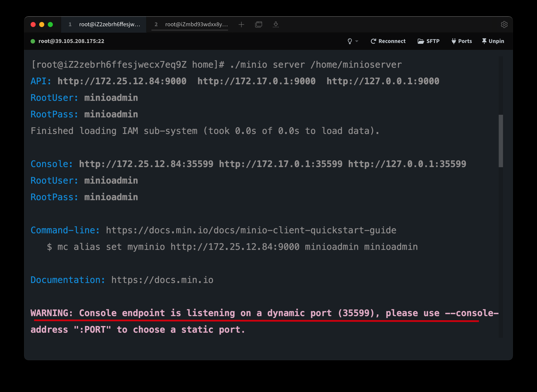Unpin the session toolbar
The width and height of the screenshot is (537, 392).
tap(493, 41)
